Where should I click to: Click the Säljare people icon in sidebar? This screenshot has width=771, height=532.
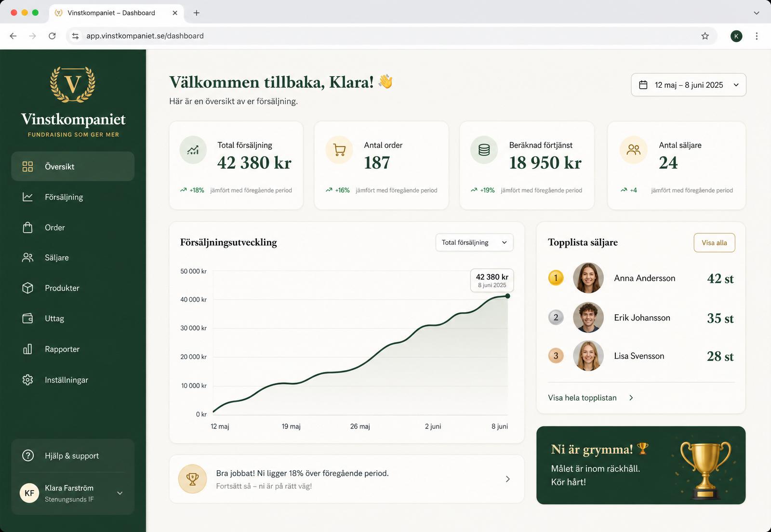coord(27,258)
